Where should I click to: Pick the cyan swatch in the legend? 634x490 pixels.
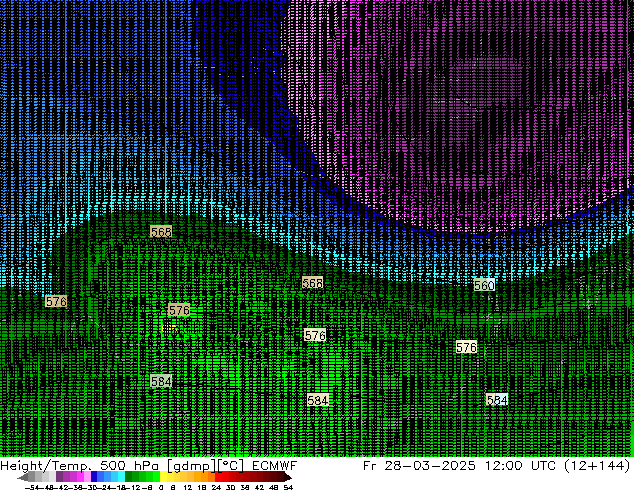121,477
